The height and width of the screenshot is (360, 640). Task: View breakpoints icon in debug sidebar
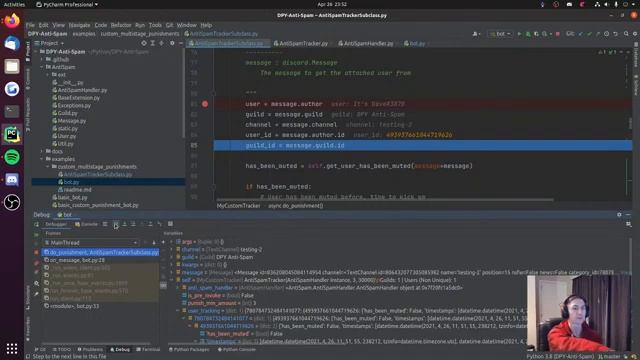(x=36, y=263)
